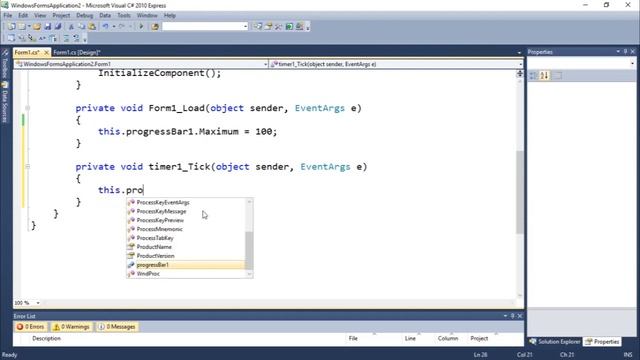Open the Data Sources side tab
Screen dimensions: 640x360
(x=5, y=102)
